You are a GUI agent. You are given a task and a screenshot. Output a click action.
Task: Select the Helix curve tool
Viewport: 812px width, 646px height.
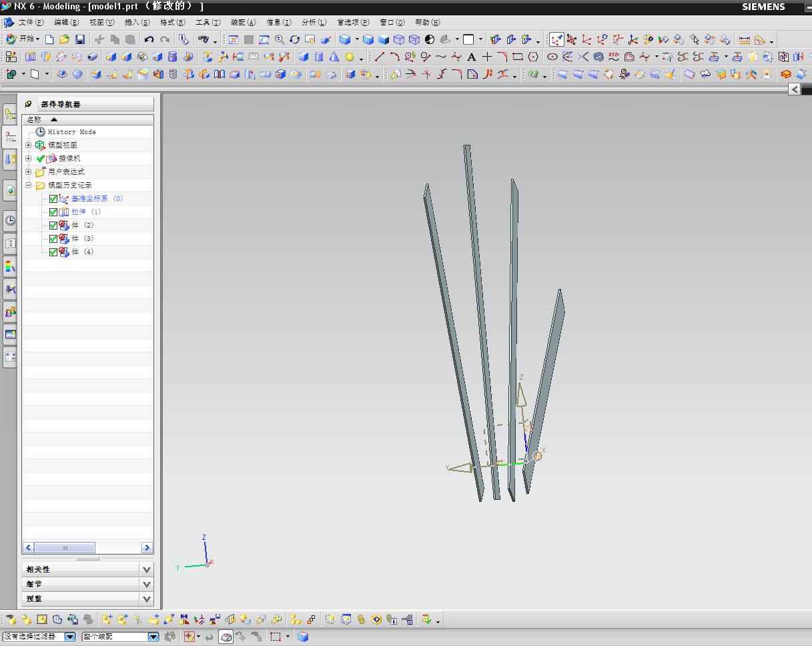(x=598, y=57)
